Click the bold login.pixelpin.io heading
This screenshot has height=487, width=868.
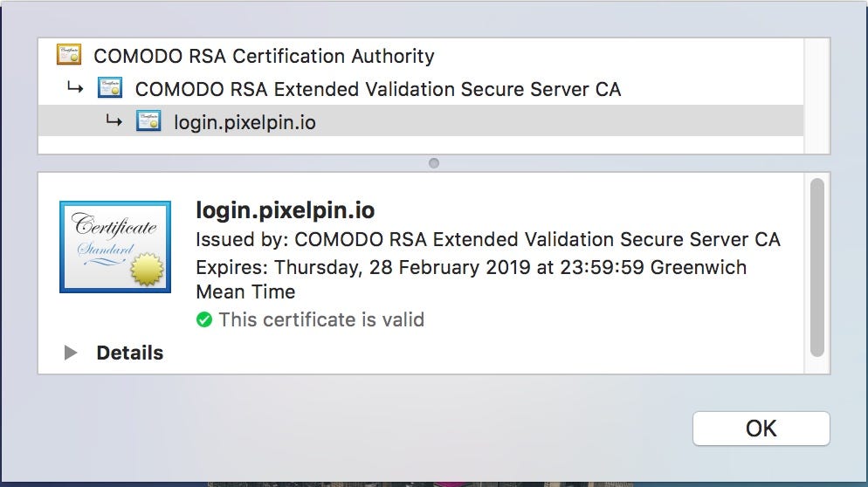point(285,210)
